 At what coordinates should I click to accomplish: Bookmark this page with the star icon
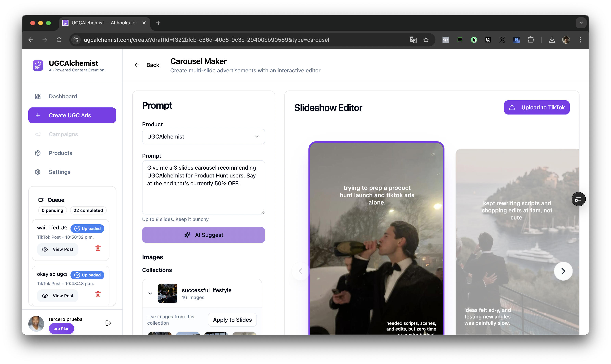426,40
